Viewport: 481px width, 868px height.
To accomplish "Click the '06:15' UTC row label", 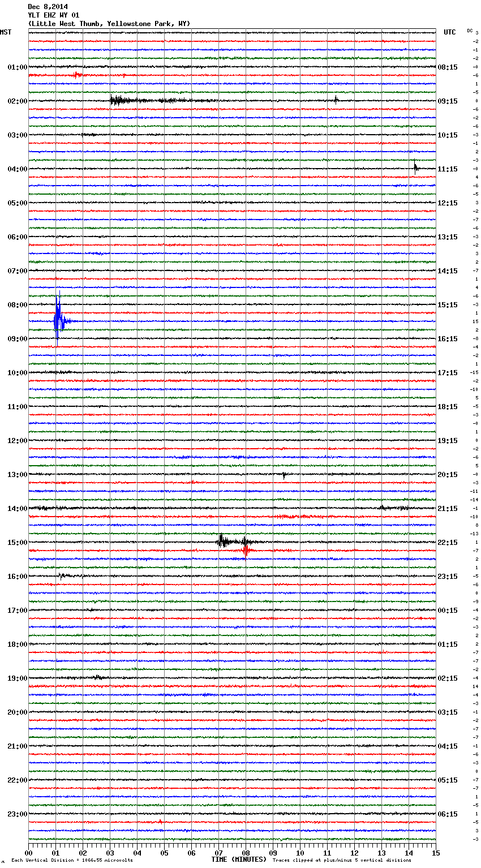I will 448,814.
